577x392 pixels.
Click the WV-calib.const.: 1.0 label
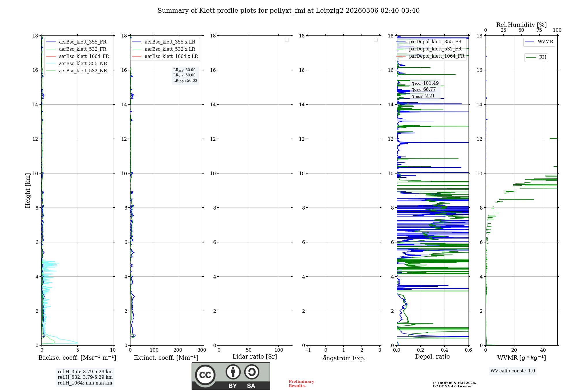pyautogui.click(x=513, y=371)
